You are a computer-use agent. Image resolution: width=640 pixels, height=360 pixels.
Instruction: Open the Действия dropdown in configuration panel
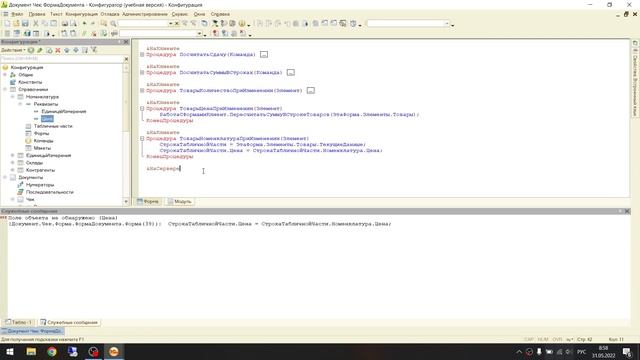coord(13,50)
